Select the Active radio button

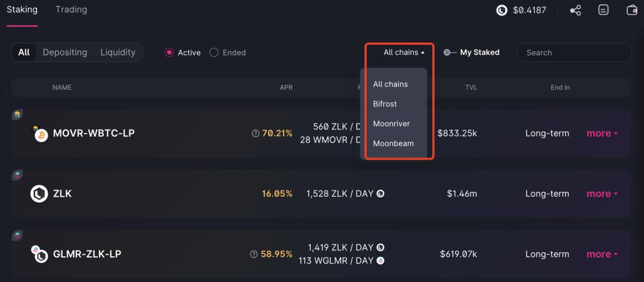(169, 52)
